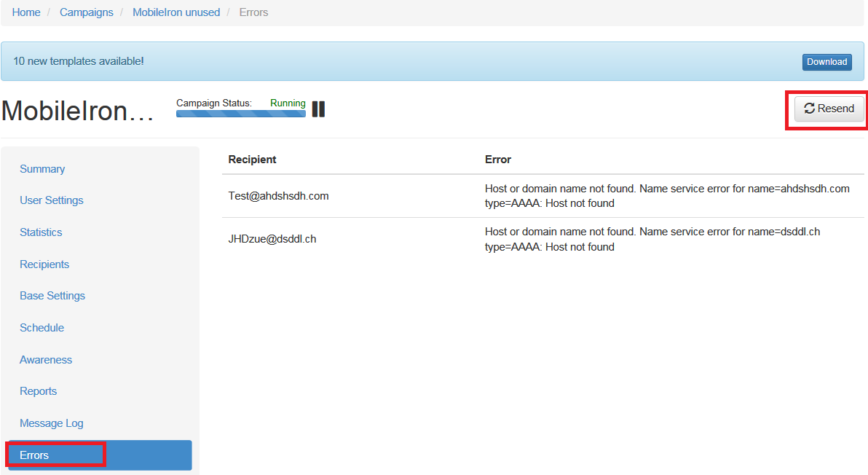Image resolution: width=868 pixels, height=475 pixels.
Task: Open the Summary sidebar item
Action: coord(42,169)
